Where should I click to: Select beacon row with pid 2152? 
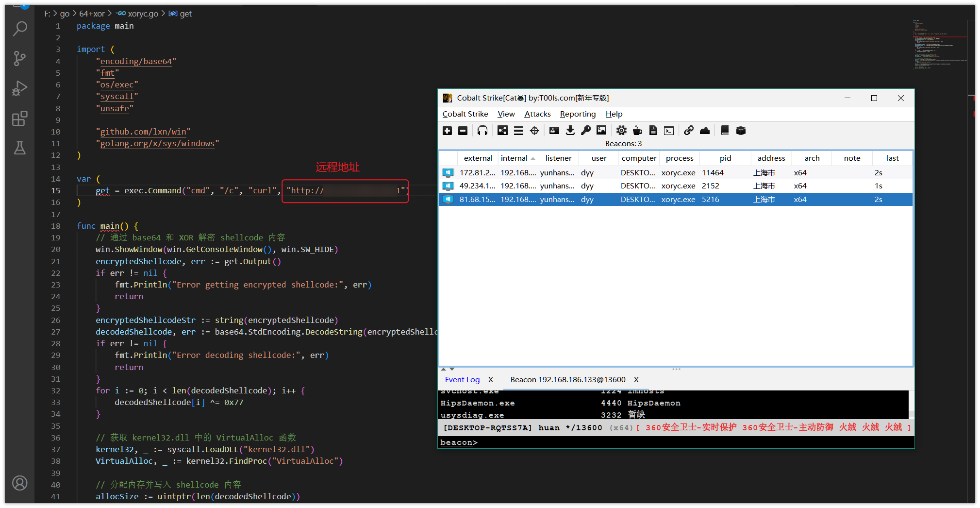(x=676, y=186)
